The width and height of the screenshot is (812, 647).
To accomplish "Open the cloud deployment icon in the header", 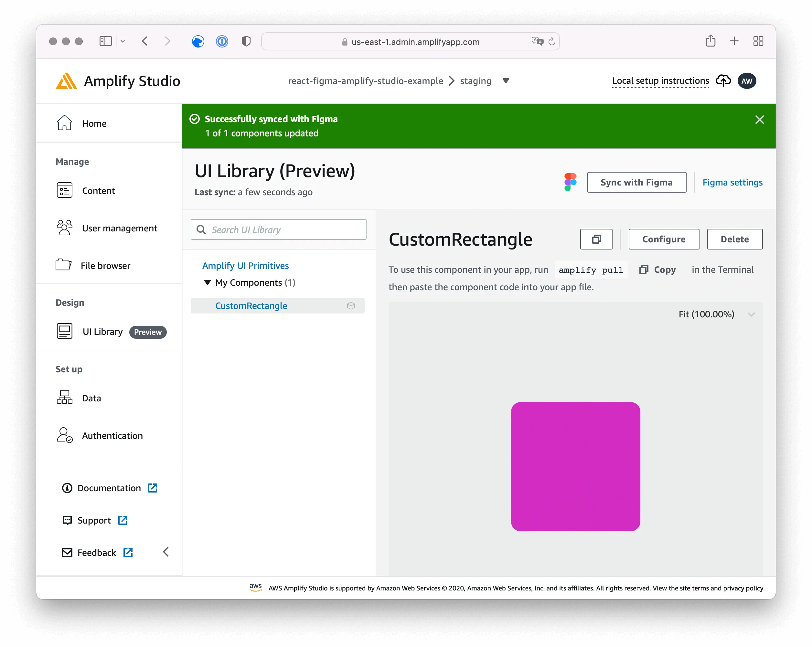I will (x=723, y=80).
